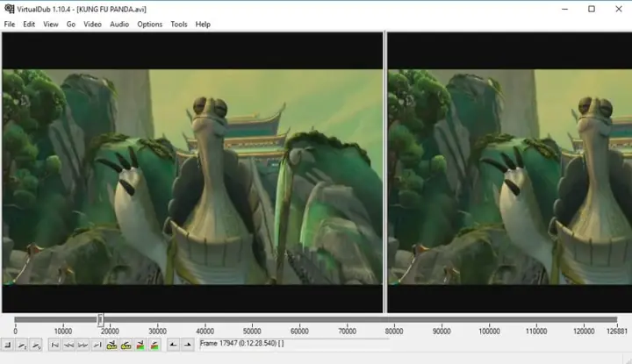This screenshot has width=632, height=364.
Task: Click the Frame 17947 position field
Action: (294, 344)
